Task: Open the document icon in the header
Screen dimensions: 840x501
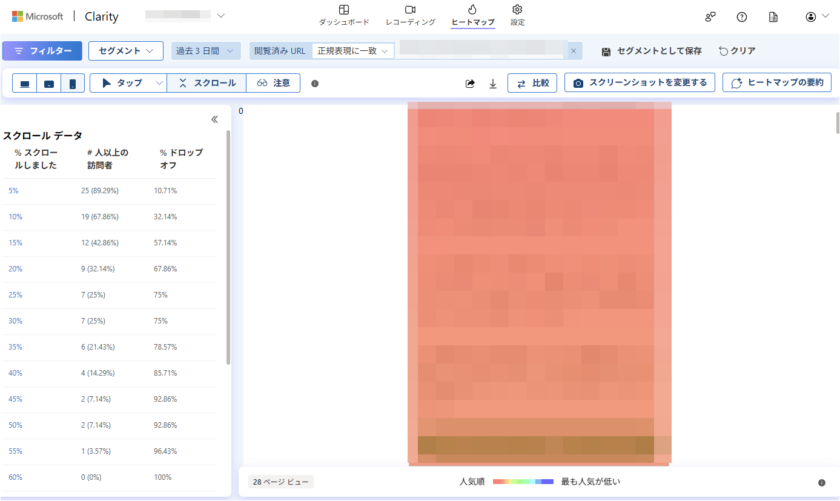Action: (x=773, y=17)
